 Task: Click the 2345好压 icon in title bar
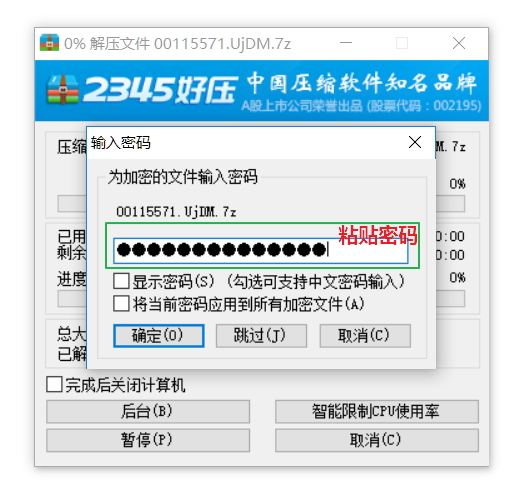click(x=49, y=43)
